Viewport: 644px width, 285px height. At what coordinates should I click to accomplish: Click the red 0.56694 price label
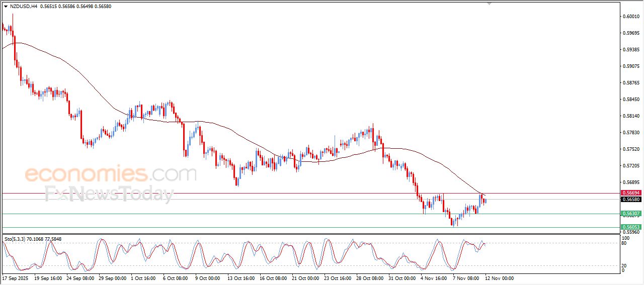630,193
